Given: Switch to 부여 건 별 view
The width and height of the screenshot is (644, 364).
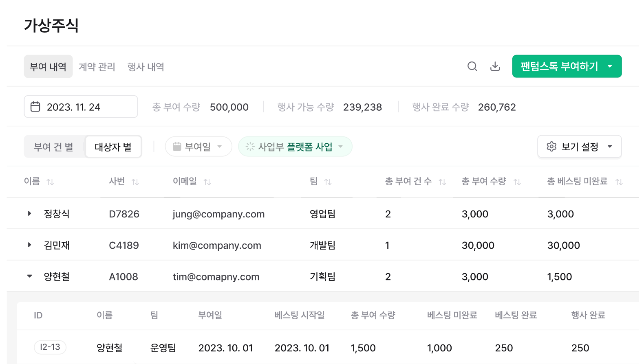Looking at the screenshot, I should coord(54,147).
